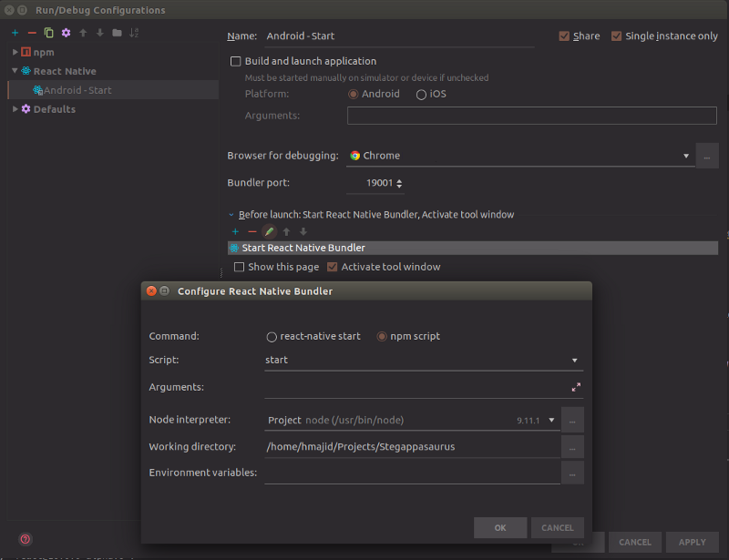The height and width of the screenshot is (560, 729).
Task: Click Cancel in Run/Debug Configurations window
Action: 635,543
